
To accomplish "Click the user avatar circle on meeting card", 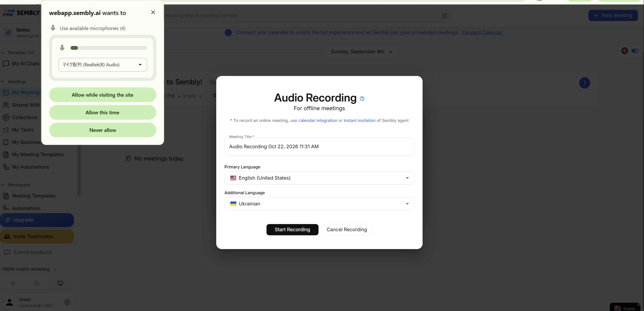I will point(584,83).
